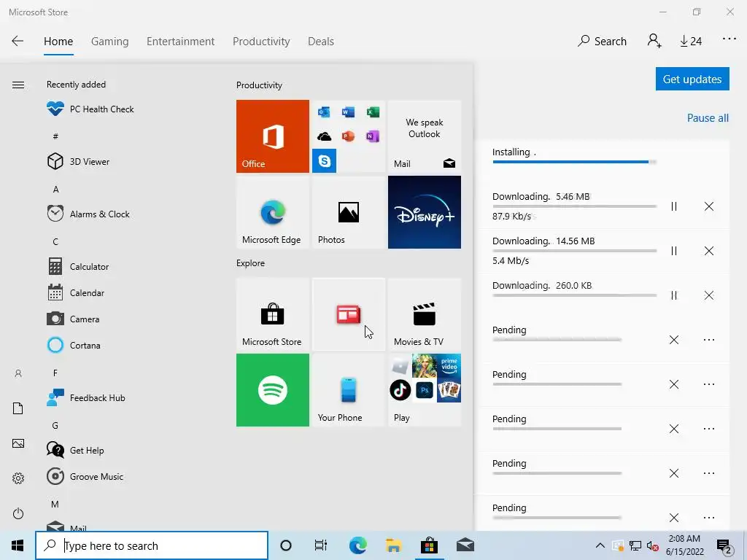Launch Microsoft Edge tile
Image resolution: width=747 pixels, height=560 pixels.
273,212
